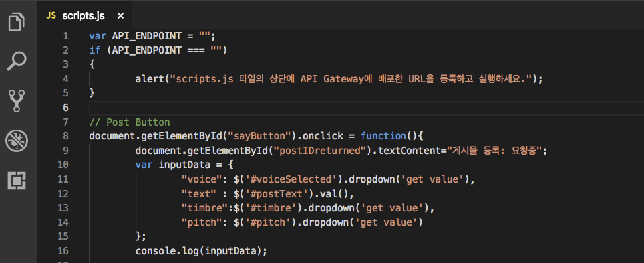Click the "postIDreturned" string on line 9
This screenshot has width=644, height=263.
(x=323, y=151)
